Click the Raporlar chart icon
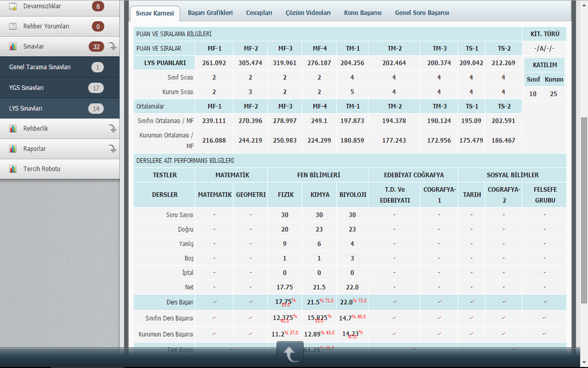 click(13, 149)
